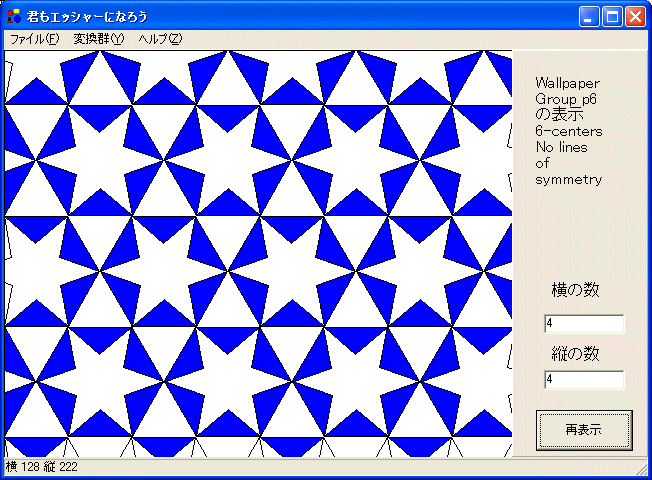The width and height of the screenshot is (652, 480).
Task: Maximize the 君もエッシャーになろう window
Action: coord(612,17)
